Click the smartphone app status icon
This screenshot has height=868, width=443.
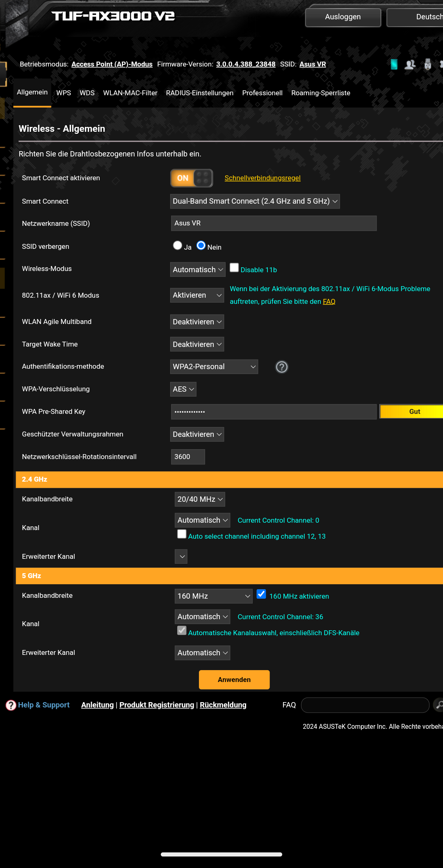pyautogui.click(x=394, y=64)
